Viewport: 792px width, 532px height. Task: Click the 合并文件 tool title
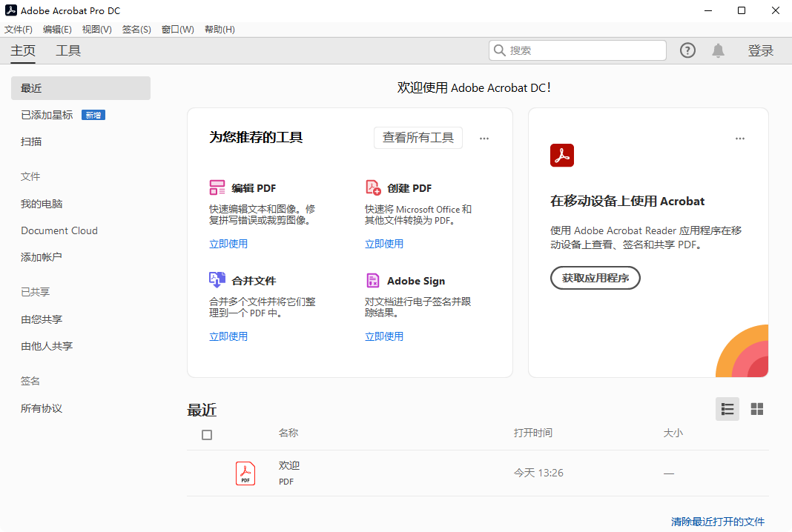point(254,281)
